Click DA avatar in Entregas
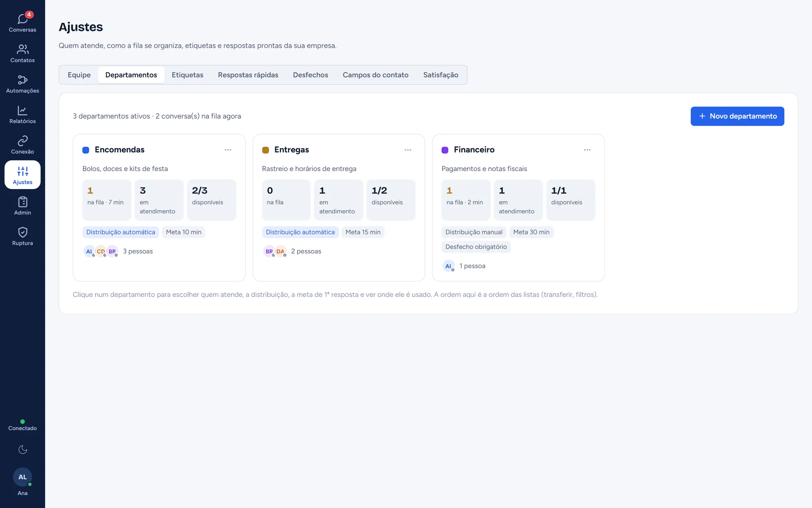 pos(281,251)
